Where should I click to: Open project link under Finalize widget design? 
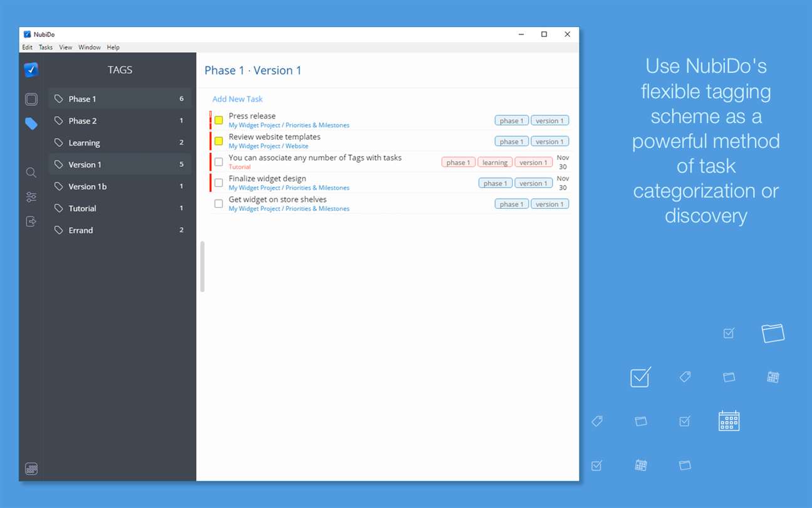pos(289,188)
